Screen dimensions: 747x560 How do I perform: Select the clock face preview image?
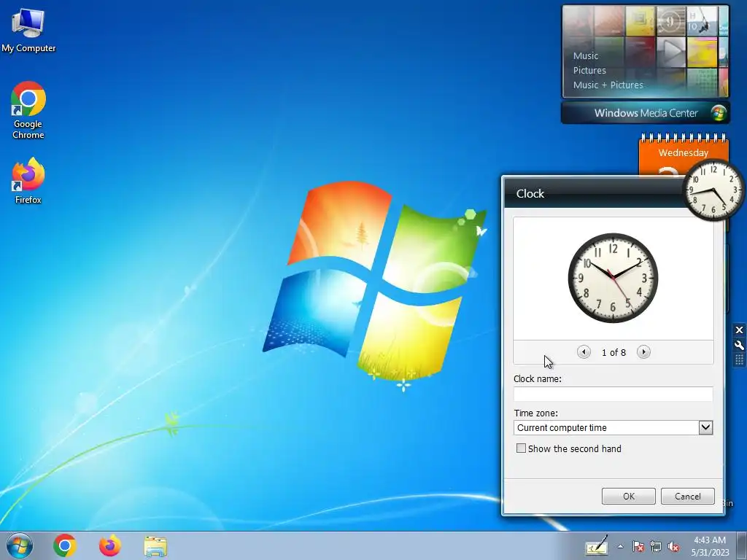coord(613,278)
